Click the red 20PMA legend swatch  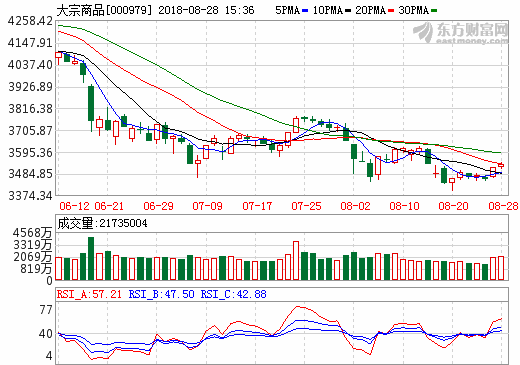(391, 11)
